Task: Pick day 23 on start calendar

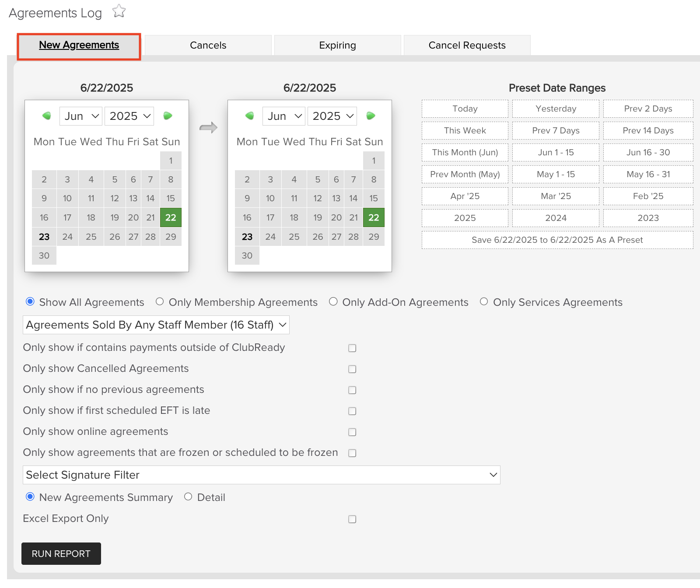Action: pos(44,237)
